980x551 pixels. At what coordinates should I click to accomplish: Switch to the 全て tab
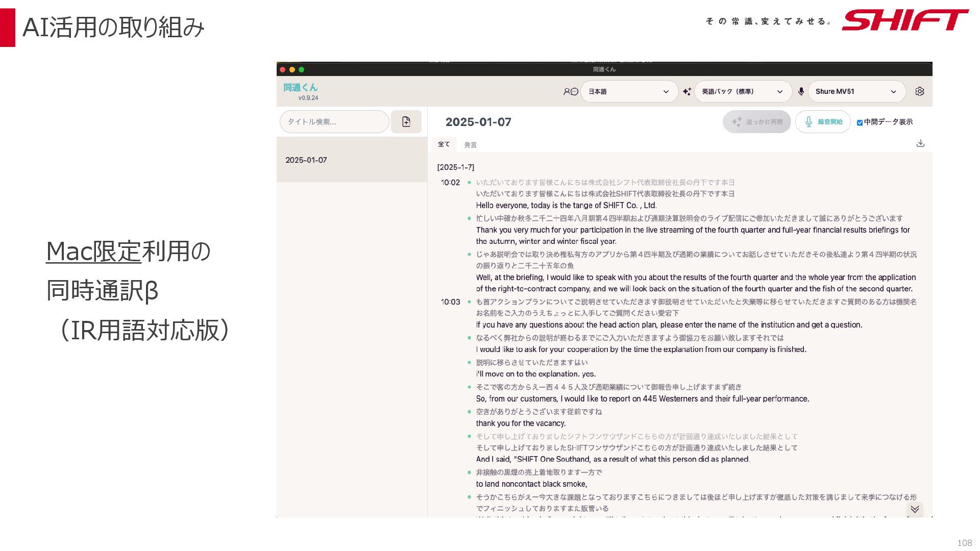coord(444,144)
